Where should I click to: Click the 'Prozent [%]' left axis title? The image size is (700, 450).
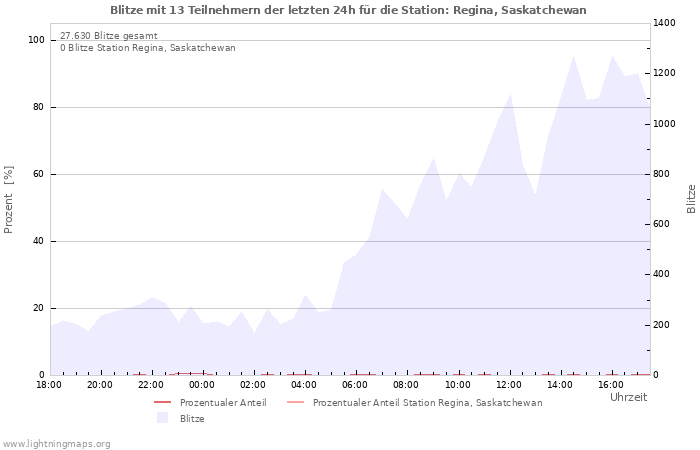pos(9,200)
